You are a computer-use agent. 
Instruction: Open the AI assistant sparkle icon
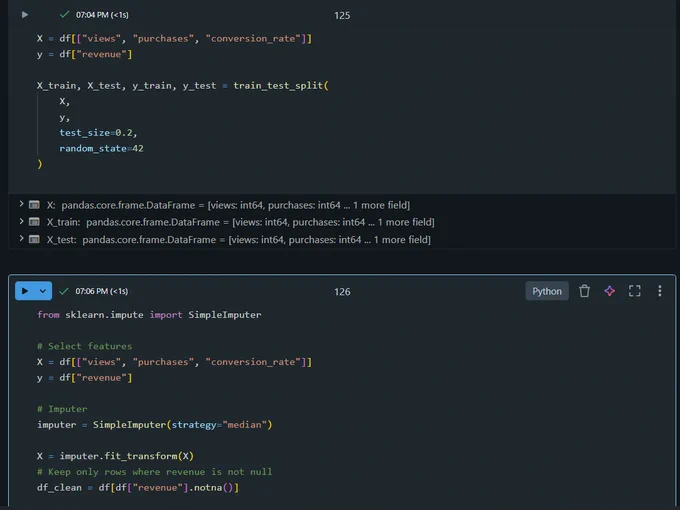(x=609, y=291)
